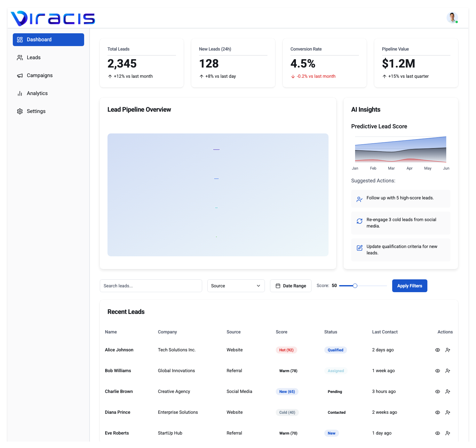Click the eye icon for Diana Prince

tap(437, 412)
